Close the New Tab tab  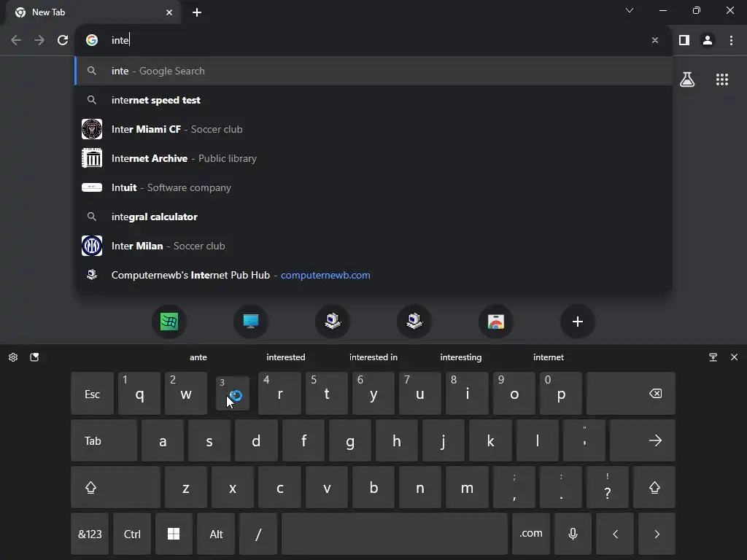tap(169, 12)
